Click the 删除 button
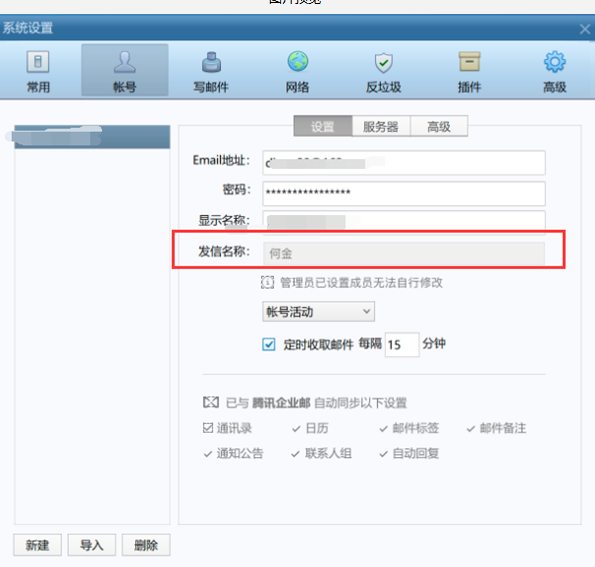This screenshot has width=595, height=567. 146,545
